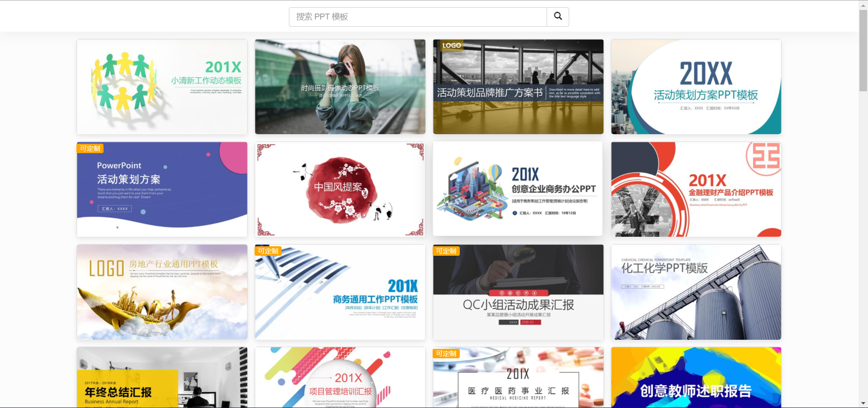
Task: Open the 化工化学PPT模版 template
Action: [x=695, y=291]
